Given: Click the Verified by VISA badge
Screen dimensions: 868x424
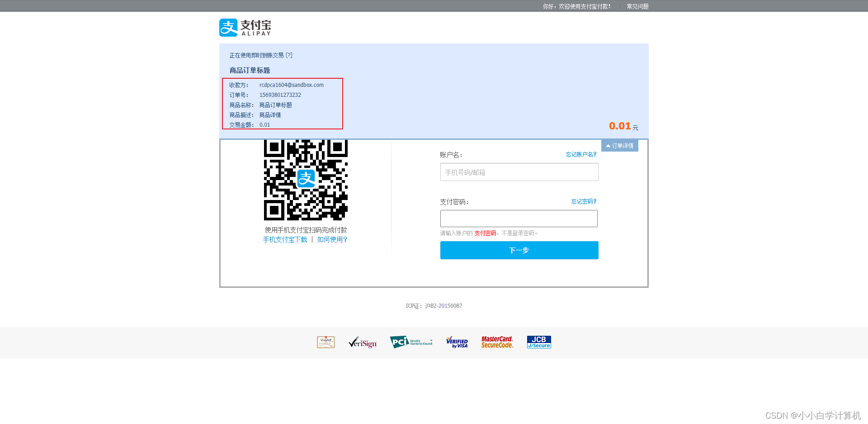Looking at the screenshot, I should (457, 342).
